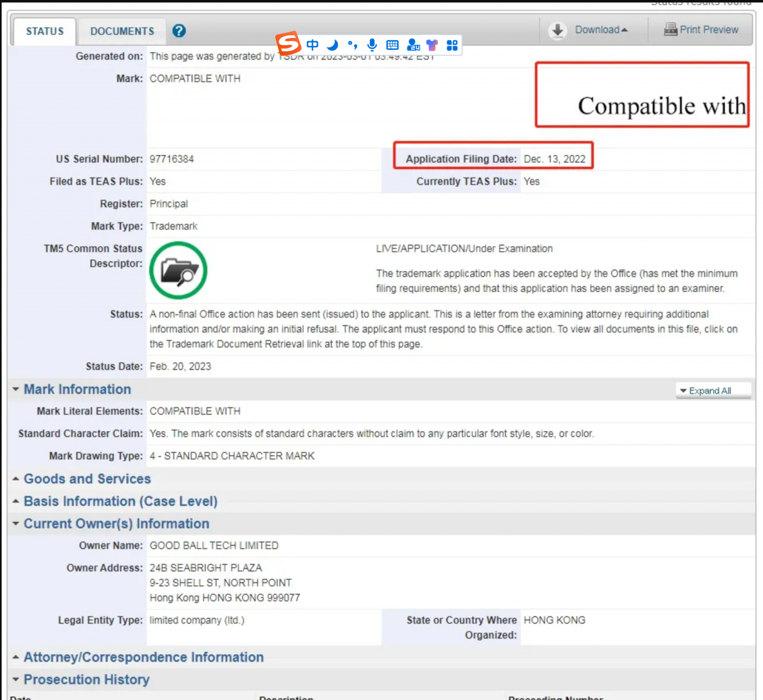Click Mark Literal Elements value COMPATIBLE WITH
This screenshot has width=763, height=700.
pyautogui.click(x=195, y=411)
